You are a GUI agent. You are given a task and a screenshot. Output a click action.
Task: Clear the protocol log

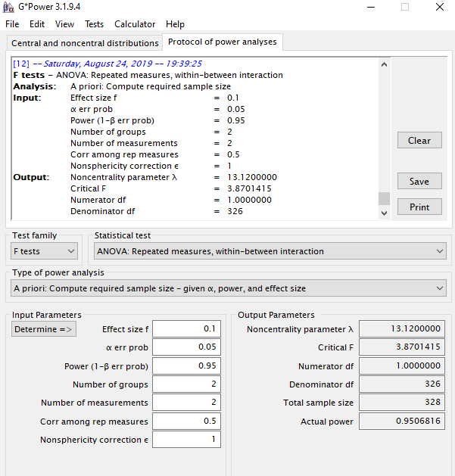click(419, 140)
